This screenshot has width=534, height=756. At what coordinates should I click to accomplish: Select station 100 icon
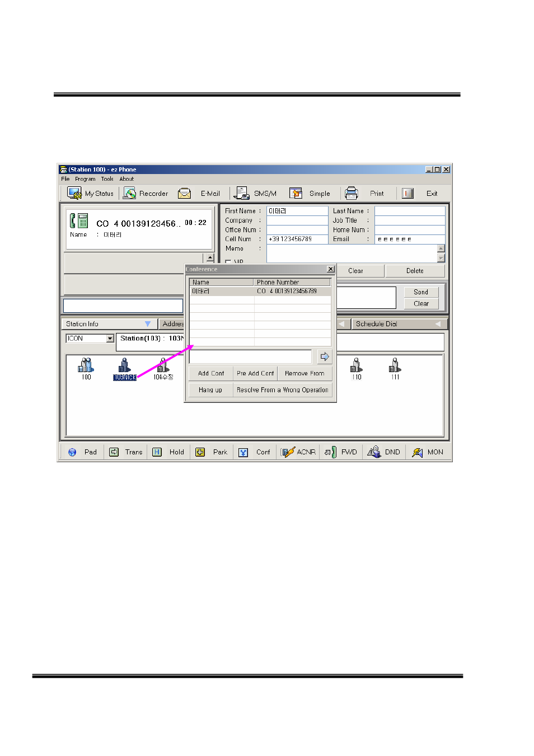(x=86, y=369)
